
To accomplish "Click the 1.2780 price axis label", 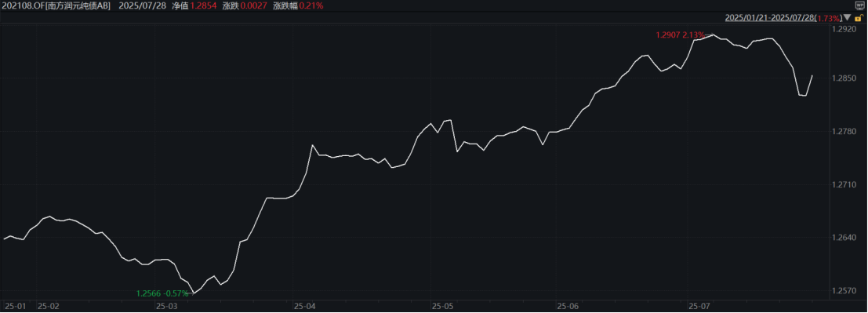I will tap(844, 131).
